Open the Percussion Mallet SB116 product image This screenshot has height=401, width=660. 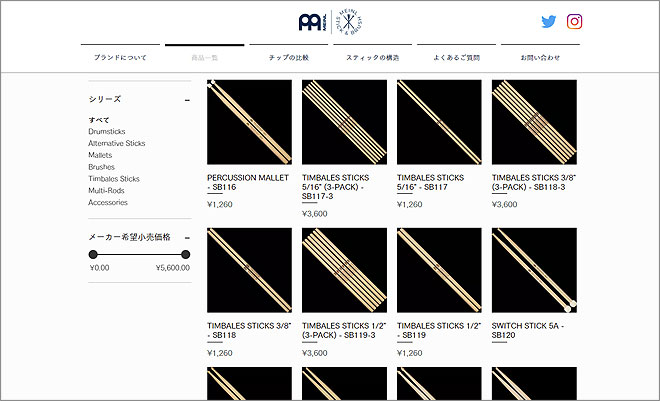pyautogui.click(x=249, y=121)
